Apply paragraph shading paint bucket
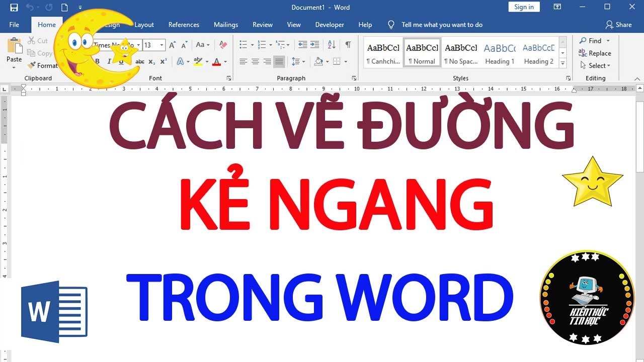Viewport: 644px width, 362px height. [318, 61]
